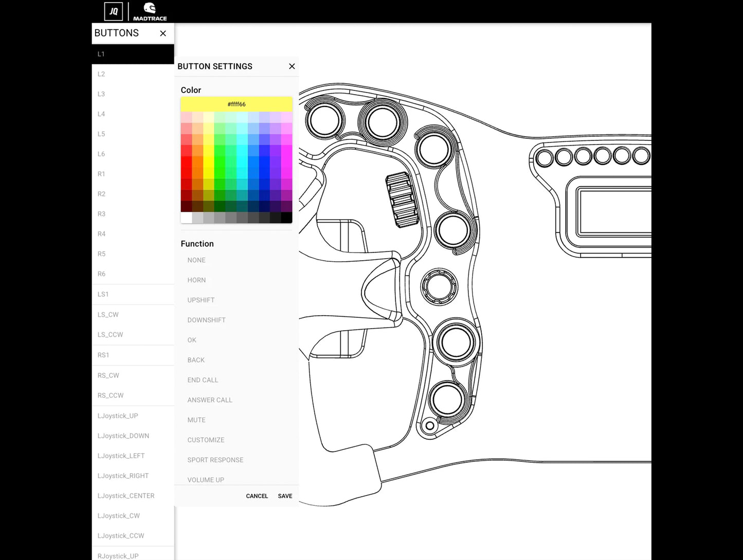Image resolution: width=743 pixels, height=560 pixels.
Task: Select R3 from the buttons list
Action: coord(132,214)
